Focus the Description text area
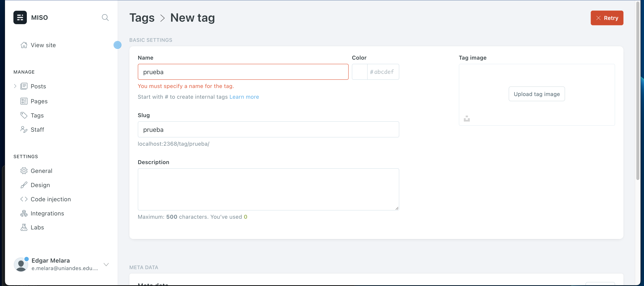The width and height of the screenshot is (644, 286). pyautogui.click(x=268, y=189)
